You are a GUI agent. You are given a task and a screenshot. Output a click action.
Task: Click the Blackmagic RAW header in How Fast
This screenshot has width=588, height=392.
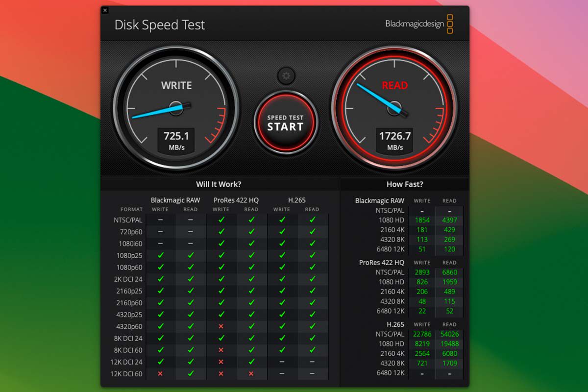(x=380, y=200)
